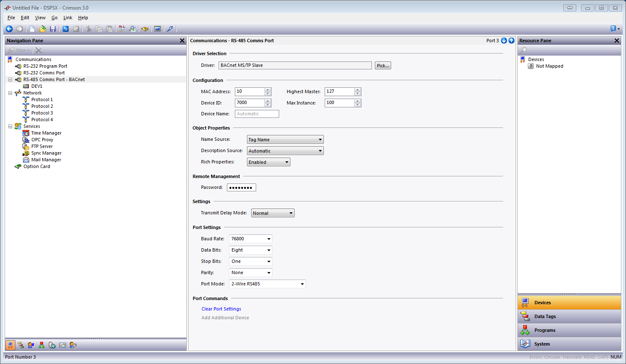
Task: Click the binoculars toolbar icon
Action: pos(145,29)
